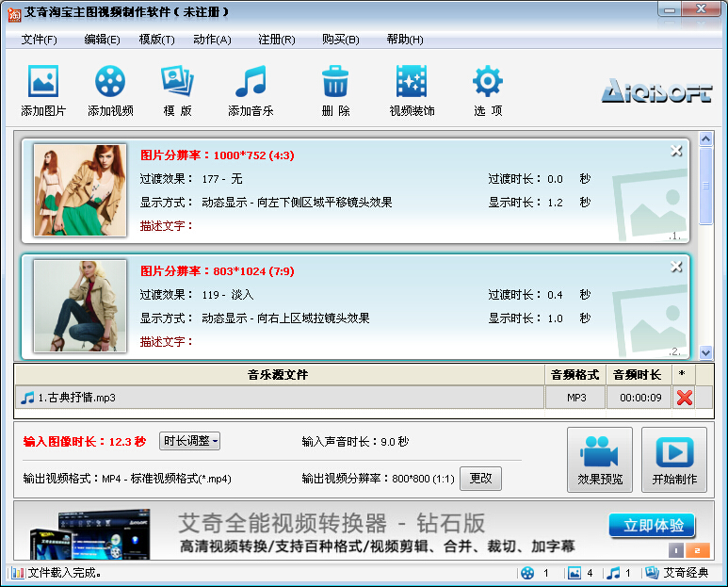728x587 pixels.
Task: Open the 注册(R) menu
Action: [277, 40]
